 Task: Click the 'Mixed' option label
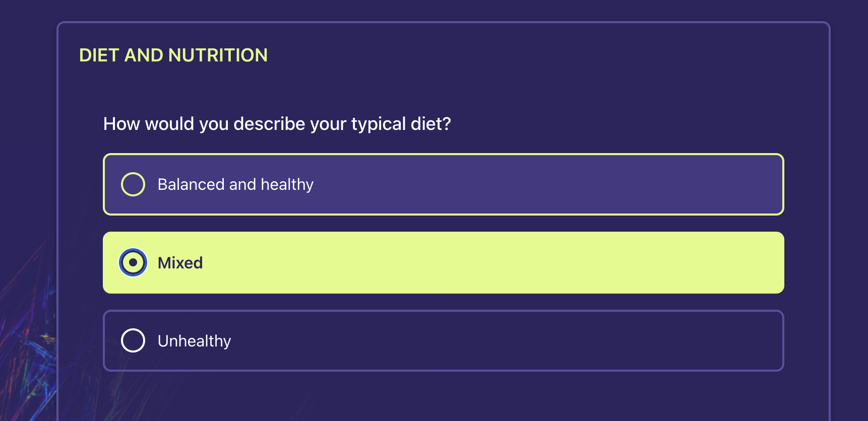coord(180,263)
